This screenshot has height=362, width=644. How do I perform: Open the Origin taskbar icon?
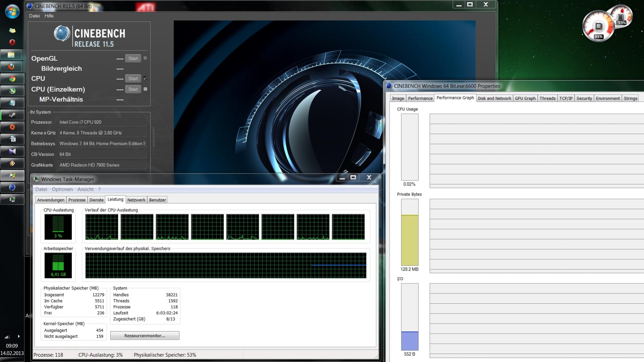tap(12, 127)
